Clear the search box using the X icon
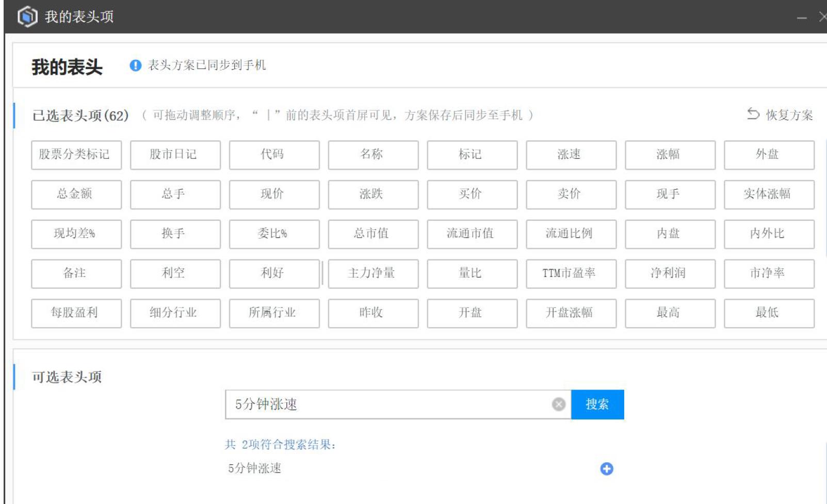Image resolution: width=827 pixels, height=504 pixels. click(x=558, y=404)
